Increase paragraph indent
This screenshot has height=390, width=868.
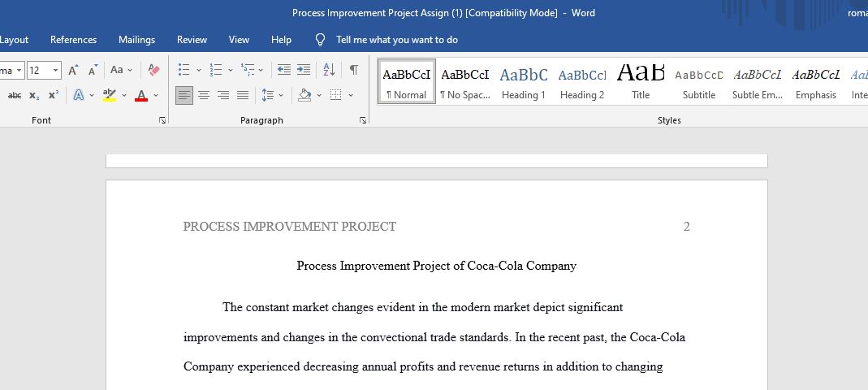304,70
